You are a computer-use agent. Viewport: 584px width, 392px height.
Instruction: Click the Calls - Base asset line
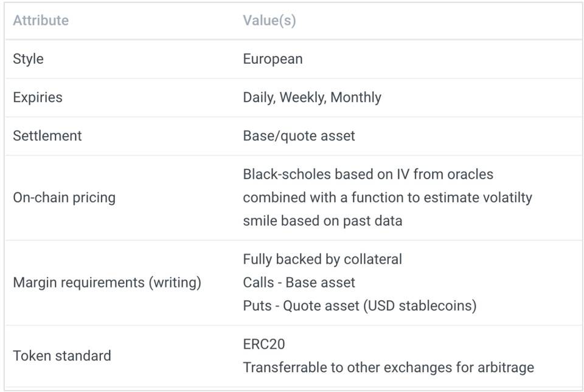[299, 283]
